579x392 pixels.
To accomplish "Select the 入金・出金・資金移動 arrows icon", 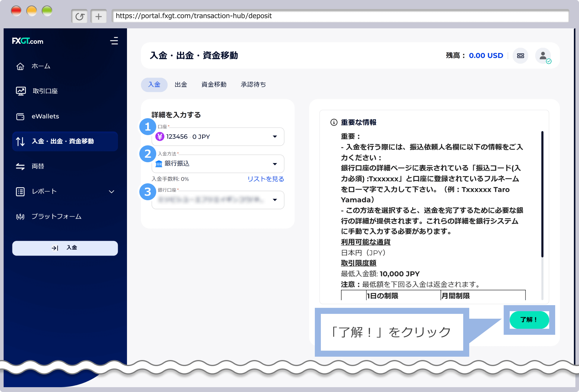I will pyautogui.click(x=20, y=141).
